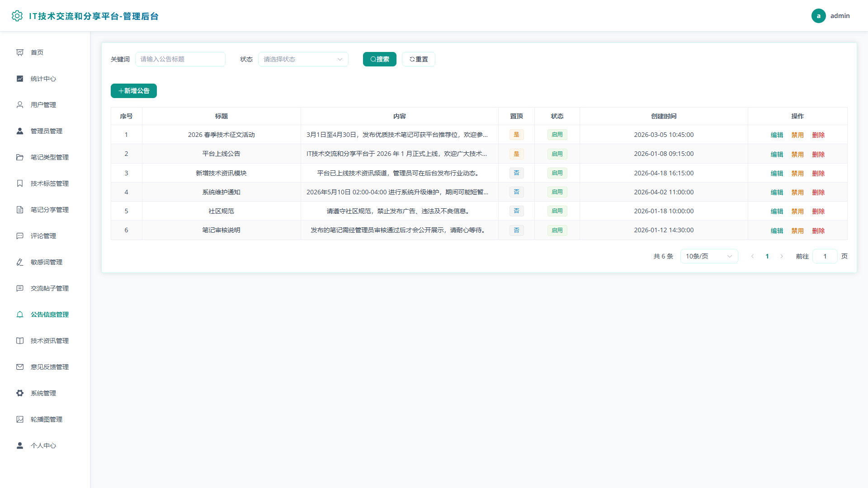Image resolution: width=868 pixels, height=488 pixels.
Task: Disable the 系统维护通知 announcement
Action: 797,192
